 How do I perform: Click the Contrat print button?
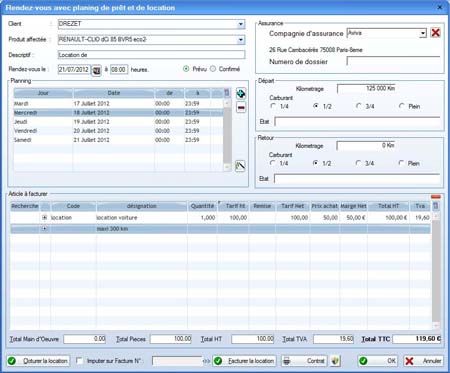[x=305, y=361]
